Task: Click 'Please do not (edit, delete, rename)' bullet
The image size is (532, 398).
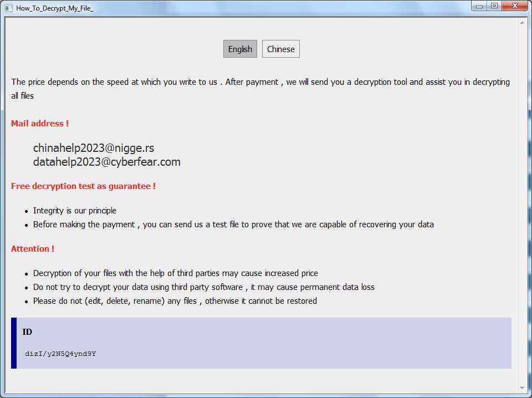Action: click(175, 301)
